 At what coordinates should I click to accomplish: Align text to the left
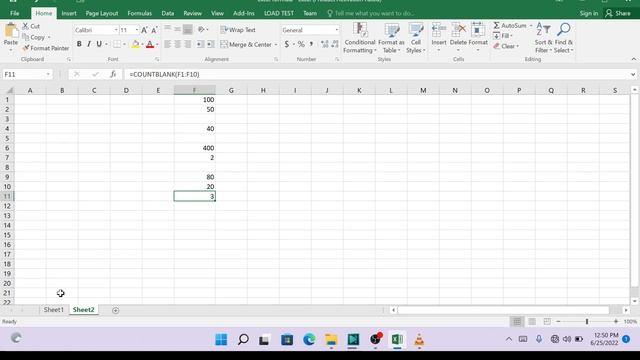[x=168, y=44]
